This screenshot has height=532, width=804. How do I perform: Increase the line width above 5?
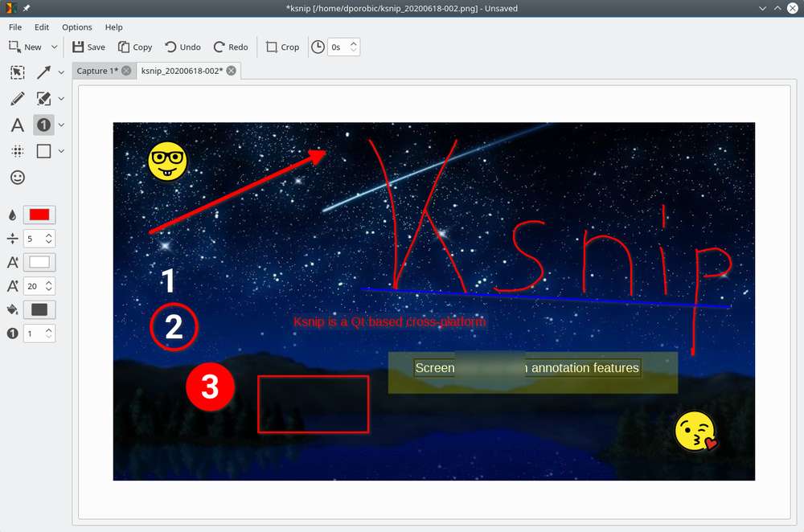49,235
